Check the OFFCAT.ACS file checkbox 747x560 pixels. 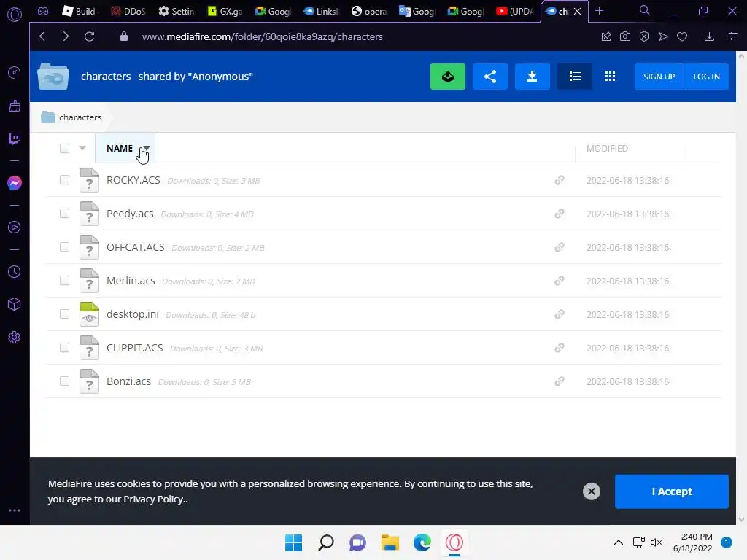tap(64, 246)
